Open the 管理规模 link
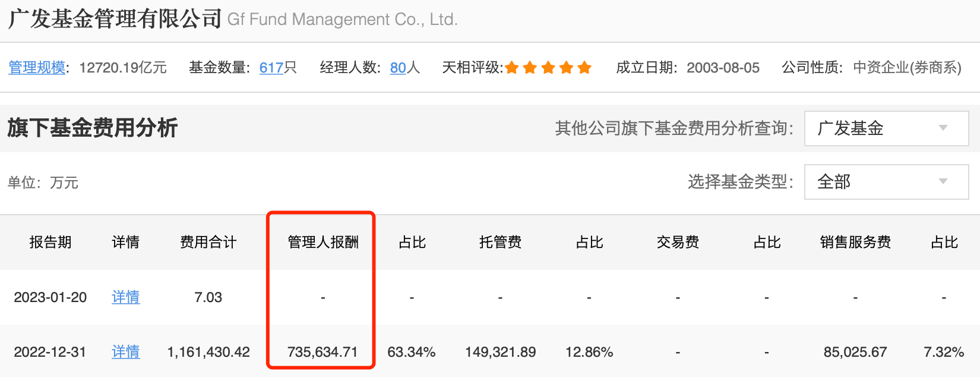Viewport: 980px width, 377px height. [x=37, y=68]
